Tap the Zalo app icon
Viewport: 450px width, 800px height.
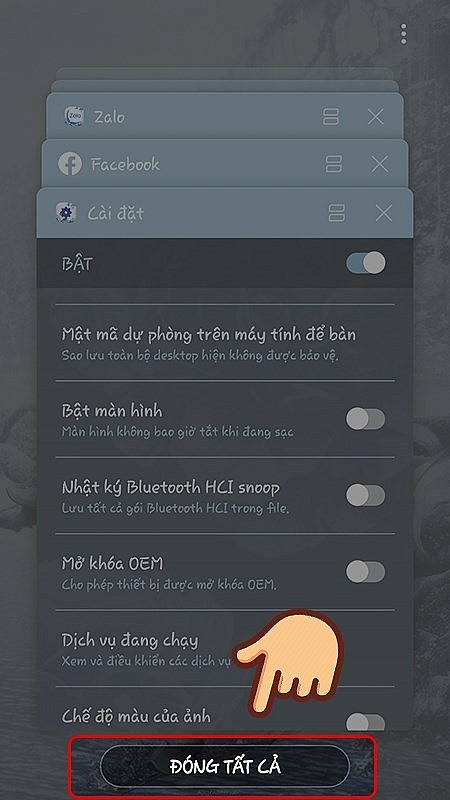point(74,116)
